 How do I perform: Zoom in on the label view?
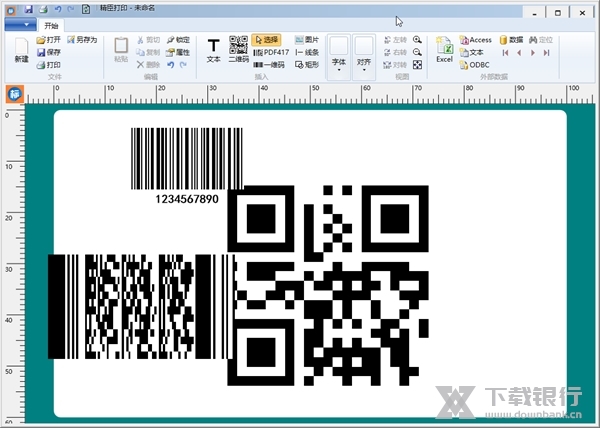(x=417, y=39)
